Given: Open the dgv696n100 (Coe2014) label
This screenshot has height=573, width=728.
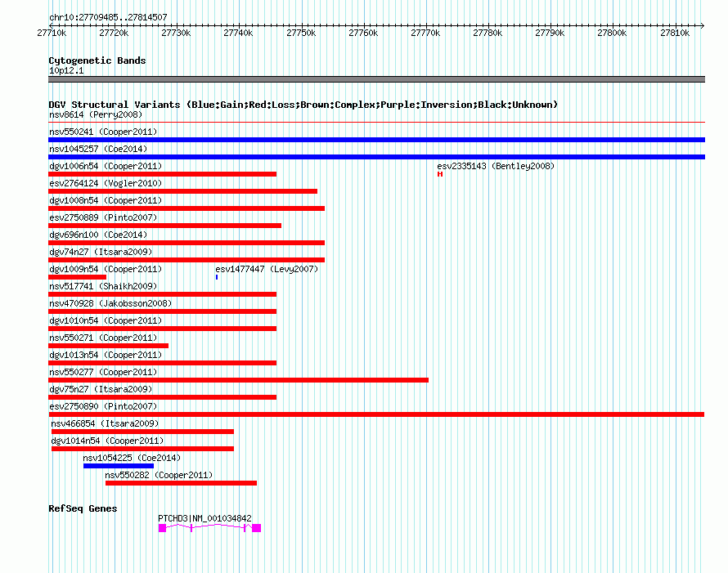Looking at the screenshot, I should pyautogui.click(x=98, y=235).
